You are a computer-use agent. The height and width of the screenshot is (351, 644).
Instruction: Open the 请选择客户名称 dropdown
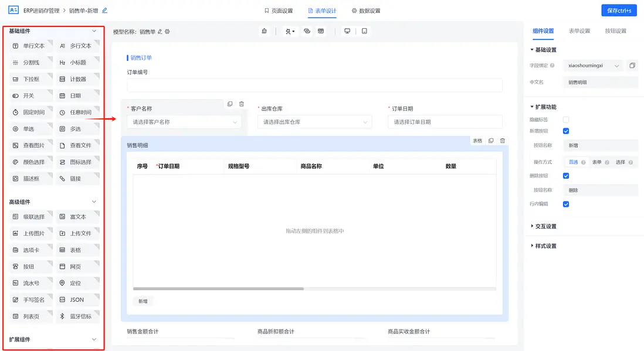pyautogui.click(x=184, y=121)
